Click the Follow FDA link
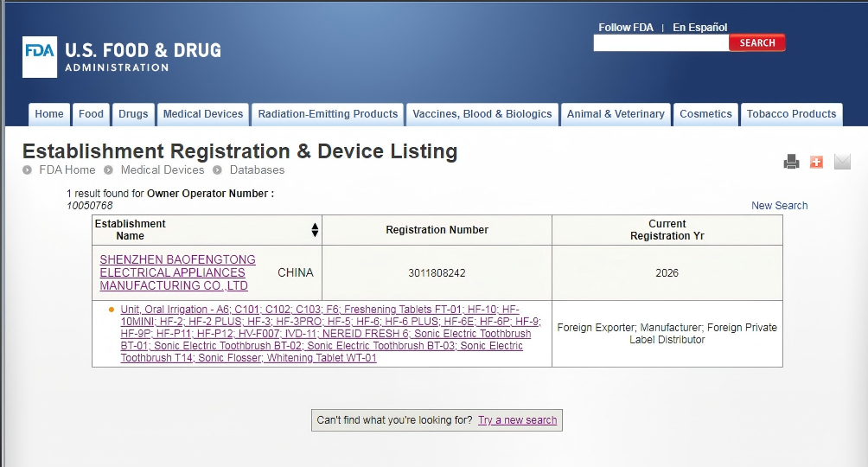 point(626,27)
